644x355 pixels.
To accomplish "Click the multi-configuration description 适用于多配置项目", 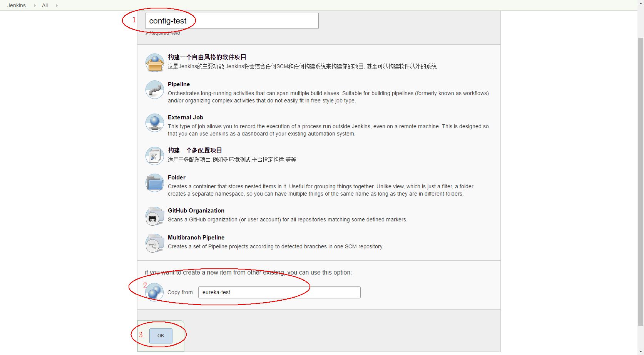I will click(x=233, y=159).
